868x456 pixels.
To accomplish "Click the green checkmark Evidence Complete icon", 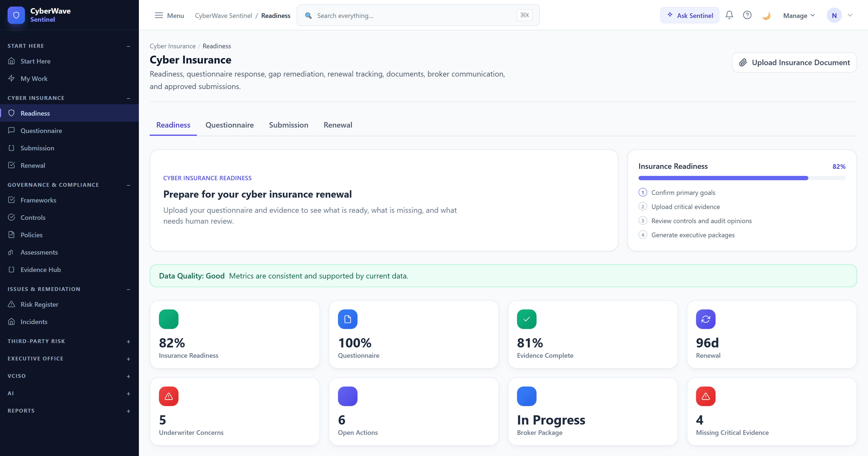I will coord(527,319).
